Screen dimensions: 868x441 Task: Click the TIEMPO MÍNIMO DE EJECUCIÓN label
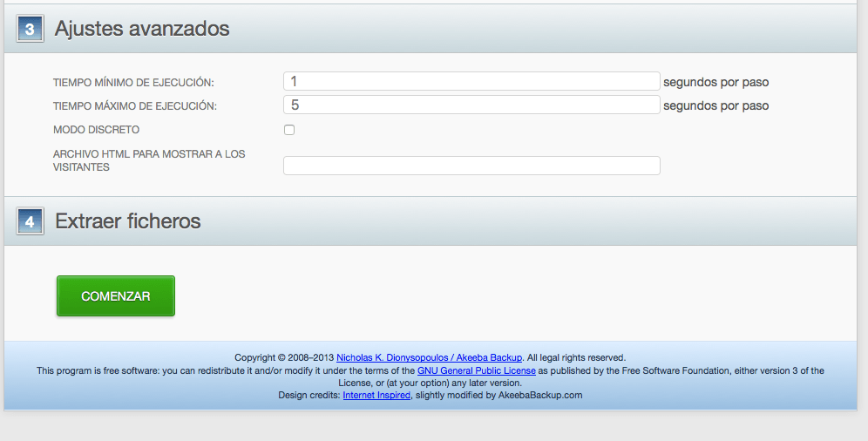[x=133, y=83]
